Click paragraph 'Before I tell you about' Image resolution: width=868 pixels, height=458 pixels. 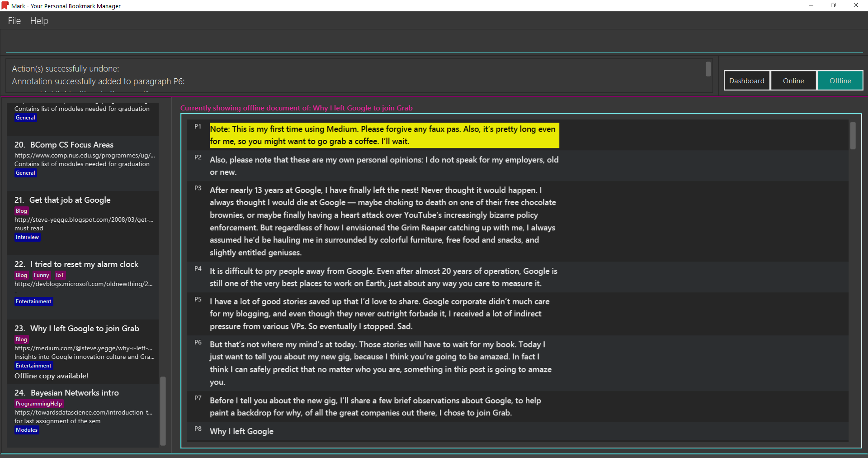(x=375, y=407)
